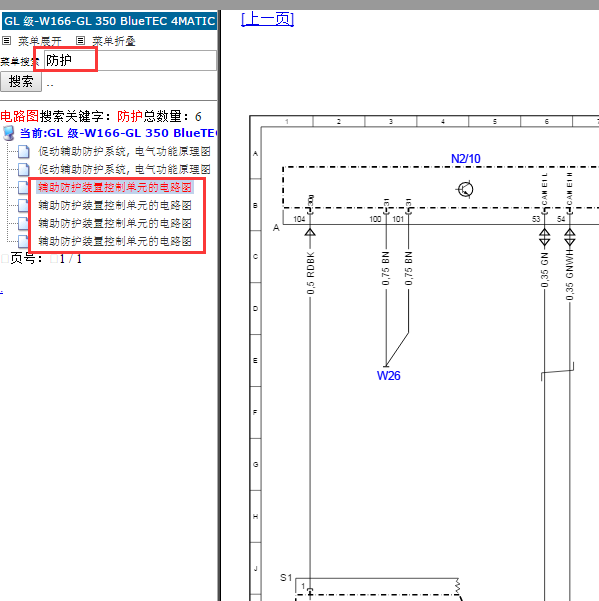The image size is (599, 601).
Task: Click the red 电路图 text in results summary
Action: pos(20,116)
